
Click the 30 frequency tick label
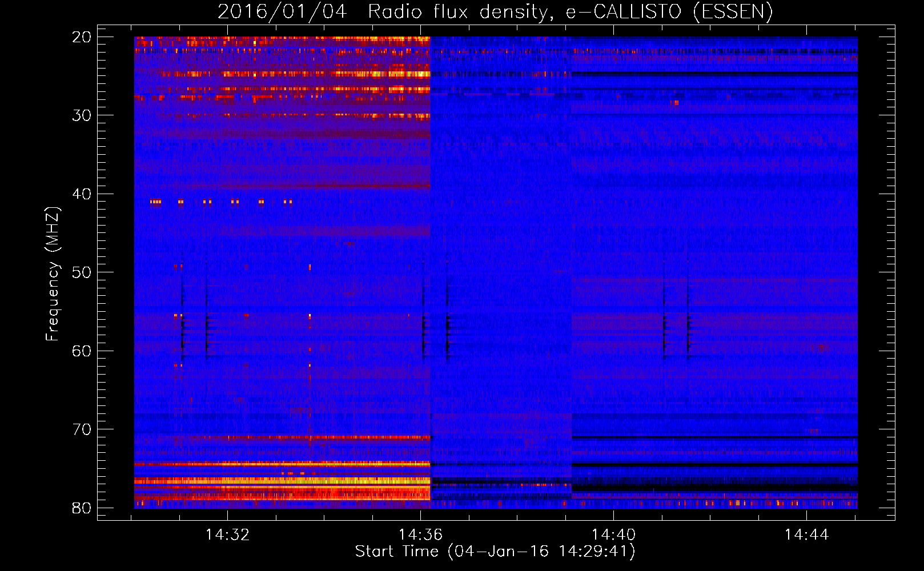pos(82,115)
